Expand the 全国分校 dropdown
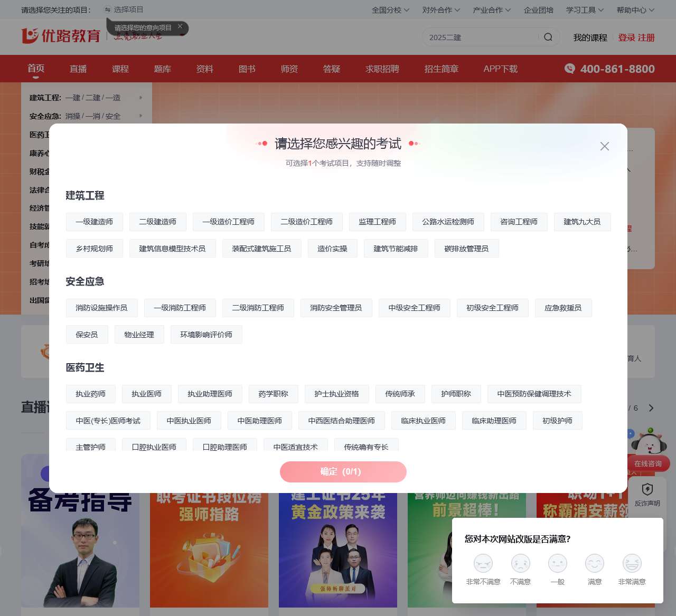The width and height of the screenshot is (676, 616). pos(390,10)
